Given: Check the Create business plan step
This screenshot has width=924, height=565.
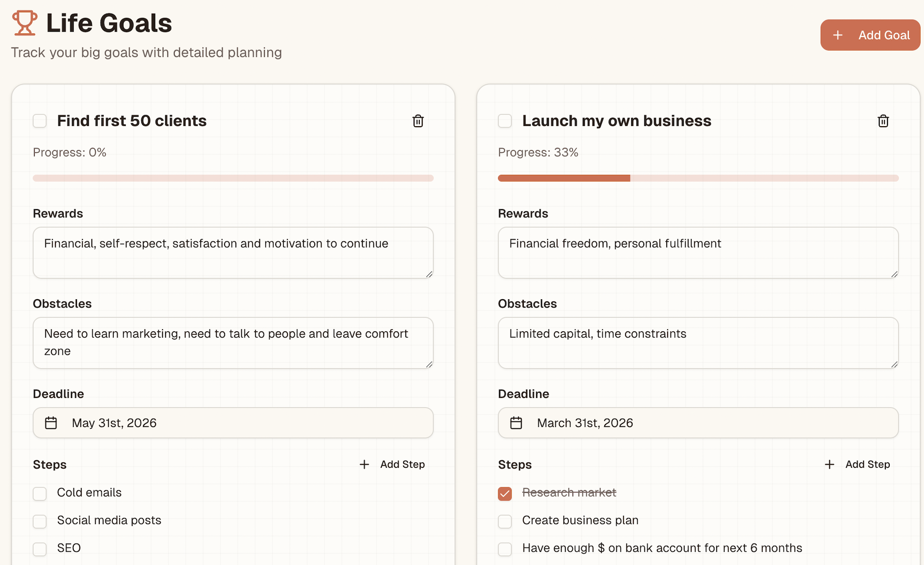Looking at the screenshot, I should pos(505,522).
